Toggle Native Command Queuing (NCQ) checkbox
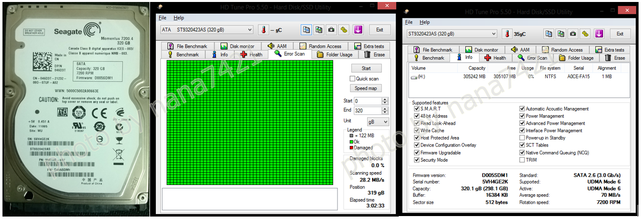The height and width of the screenshot is (220, 644). pyautogui.click(x=522, y=153)
